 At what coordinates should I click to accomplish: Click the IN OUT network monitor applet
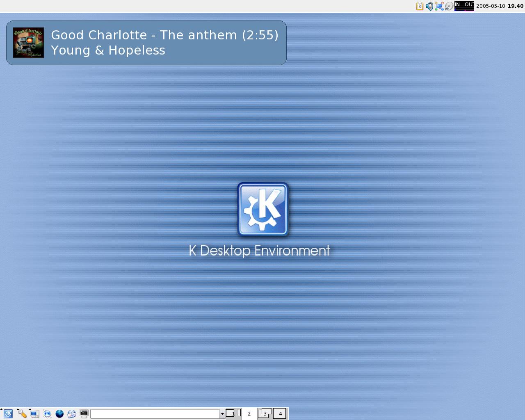(x=464, y=6)
